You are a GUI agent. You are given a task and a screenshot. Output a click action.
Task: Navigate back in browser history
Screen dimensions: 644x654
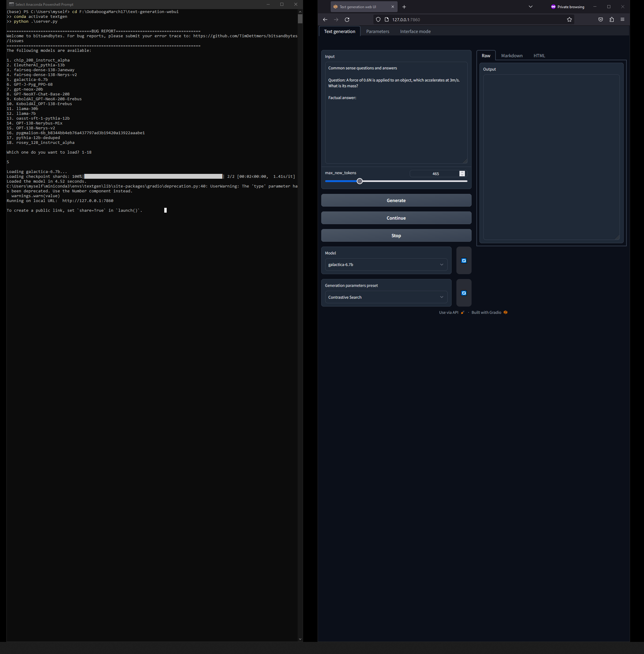(x=325, y=20)
